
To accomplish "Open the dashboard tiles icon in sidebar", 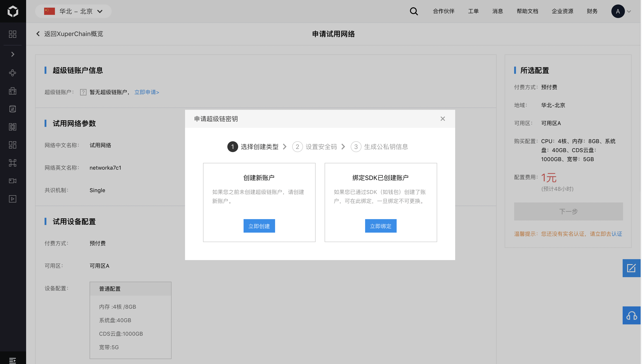I will 13,145.
